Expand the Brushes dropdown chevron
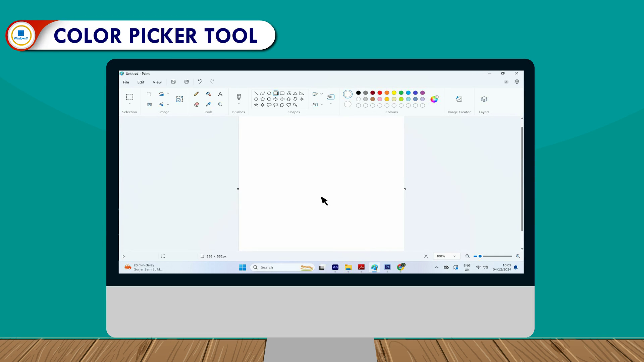 pyautogui.click(x=239, y=104)
